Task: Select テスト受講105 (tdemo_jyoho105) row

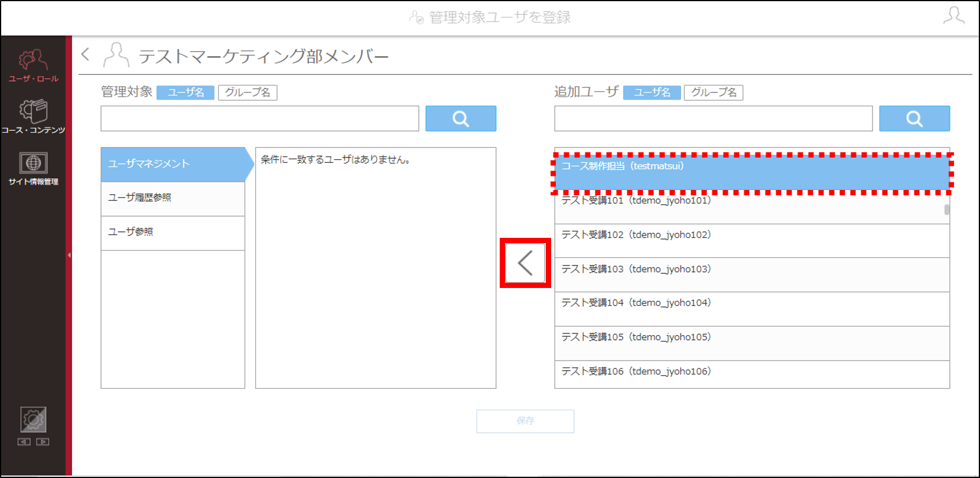Action: pos(752,343)
